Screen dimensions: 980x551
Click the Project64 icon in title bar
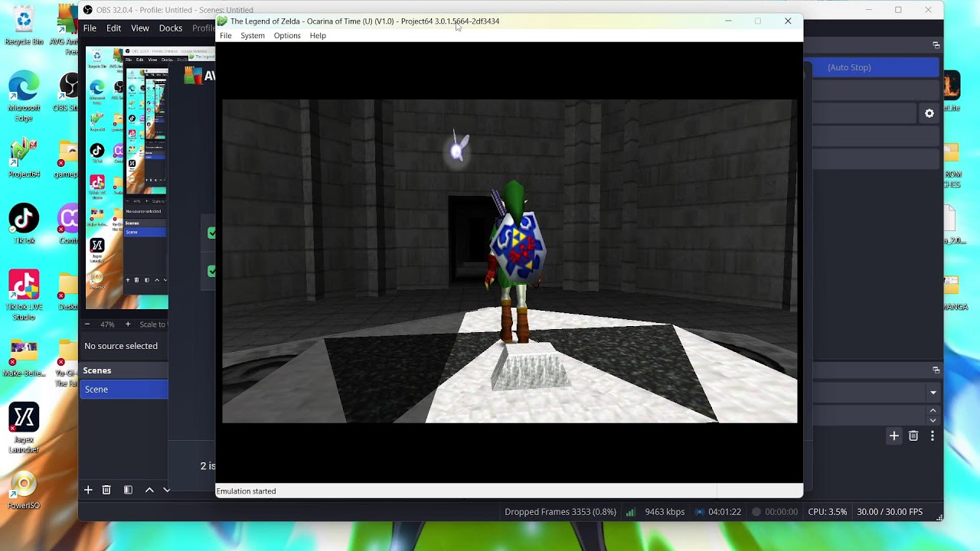point(222,21)
